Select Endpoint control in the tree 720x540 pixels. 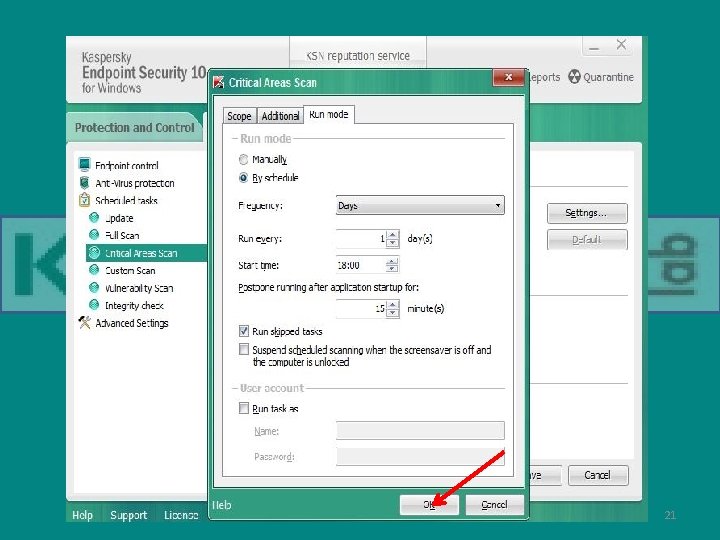click(x=127, y=165)
